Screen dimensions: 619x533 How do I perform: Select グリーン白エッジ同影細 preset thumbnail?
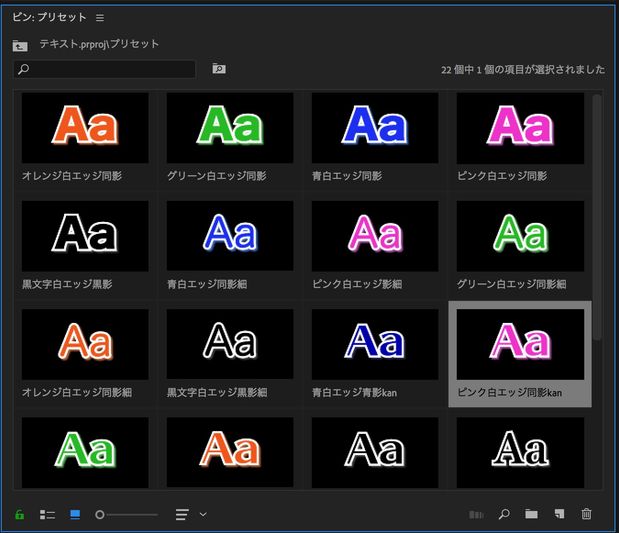pyautogui.click(x=520, y=236)
